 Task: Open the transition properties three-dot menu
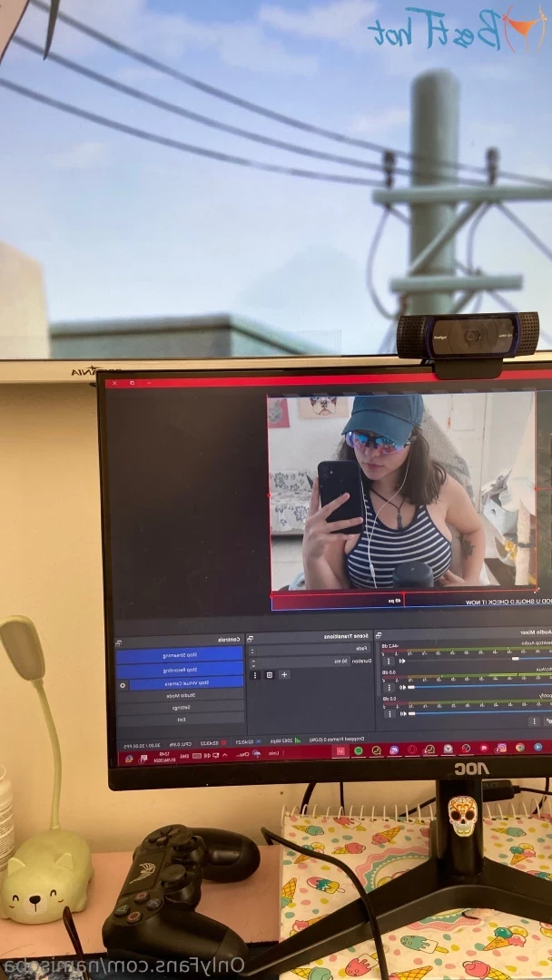point(255,675)
